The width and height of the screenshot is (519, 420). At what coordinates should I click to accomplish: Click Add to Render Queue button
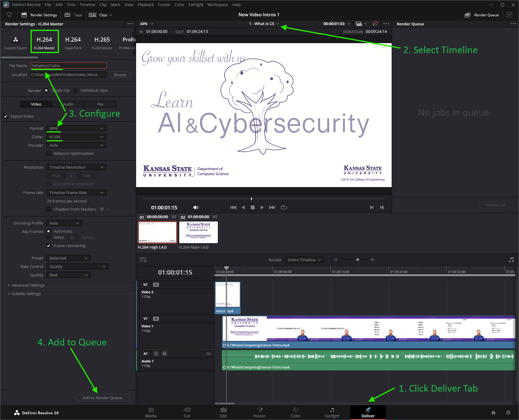click(x=102, y=398)
